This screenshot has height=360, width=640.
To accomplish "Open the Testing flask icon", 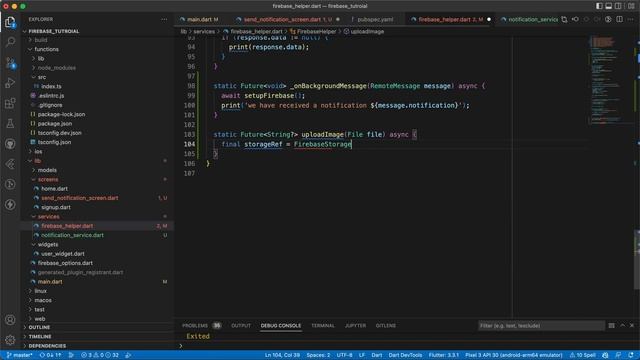I will [x=10, y=123].
